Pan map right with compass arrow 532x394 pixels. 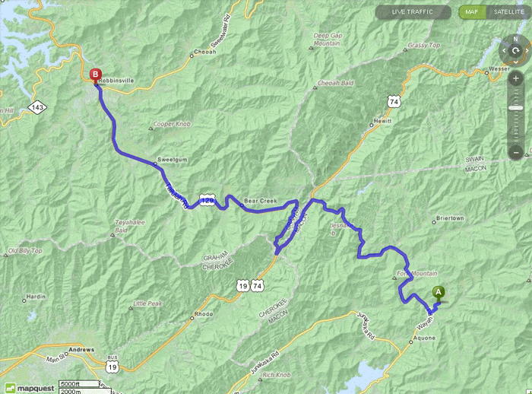point(527,51)
